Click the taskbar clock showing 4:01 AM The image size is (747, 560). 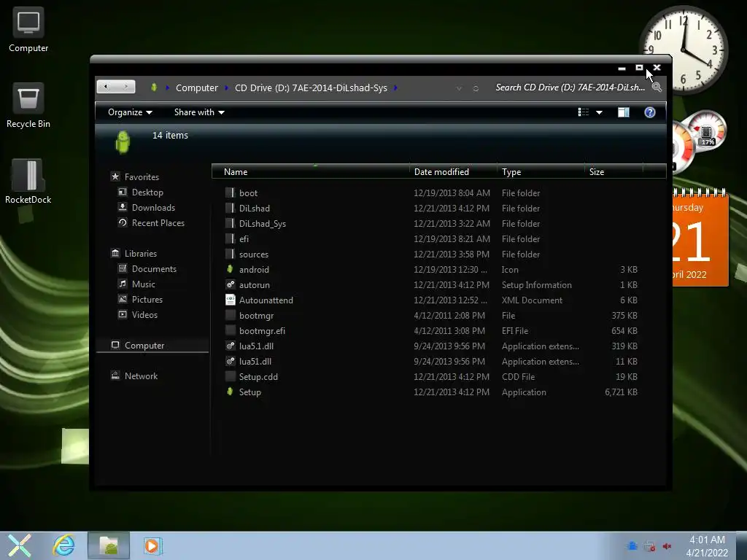click(707, 546)
